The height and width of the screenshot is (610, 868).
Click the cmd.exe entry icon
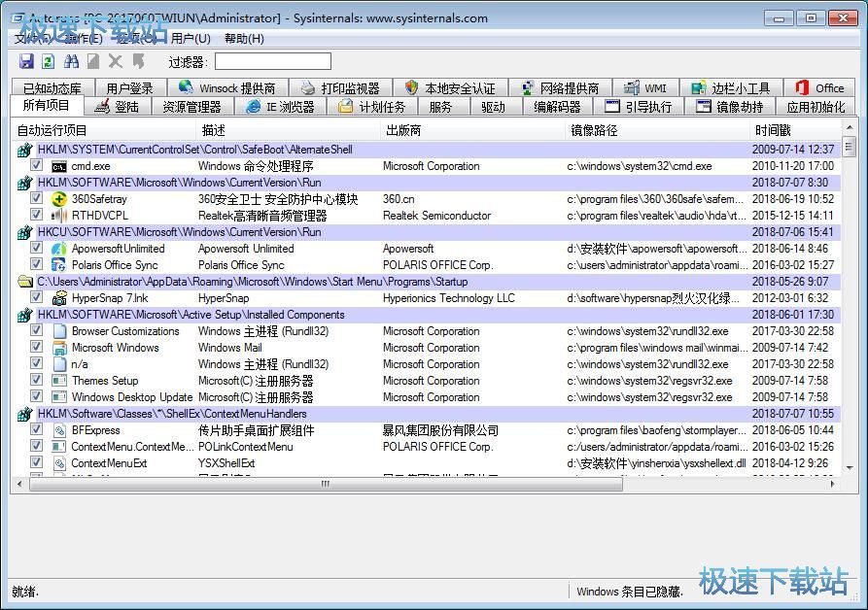point(59,166)
